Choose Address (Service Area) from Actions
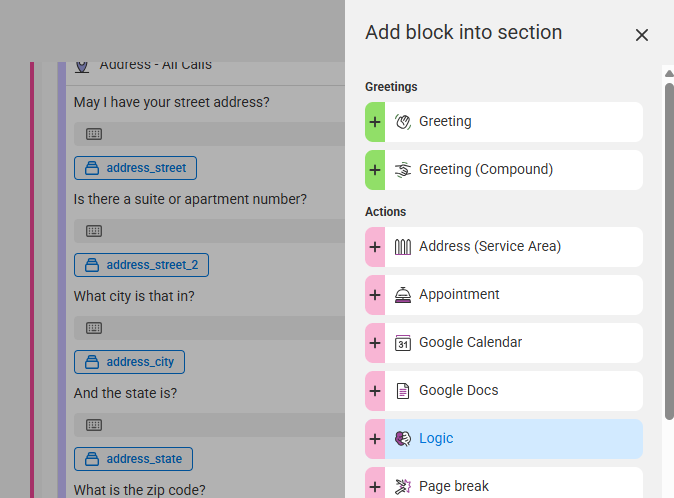Viewport: 674px width, 498px height. (x=513, y=247)
